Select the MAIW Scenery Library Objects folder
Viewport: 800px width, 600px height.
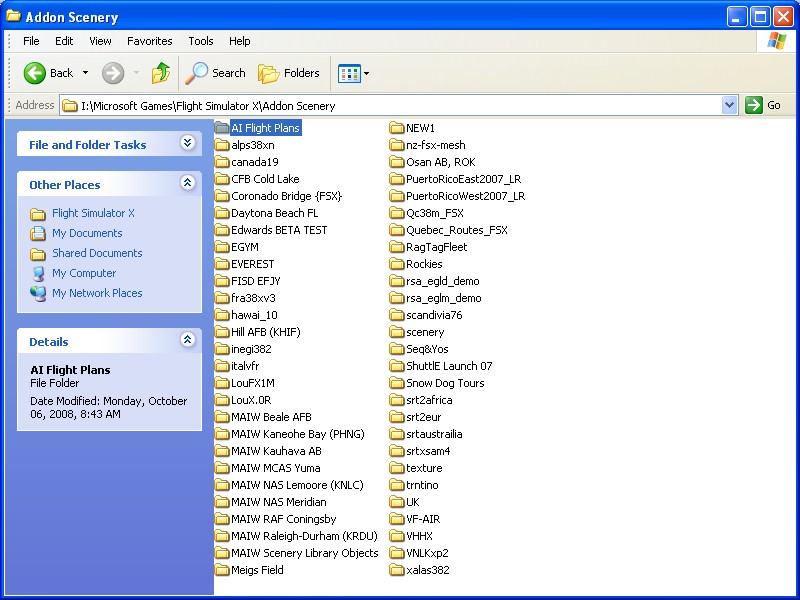click(304, 553)
